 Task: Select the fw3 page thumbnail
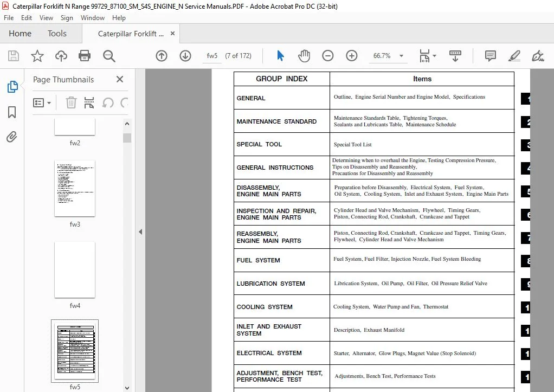[x=75, y=189]
